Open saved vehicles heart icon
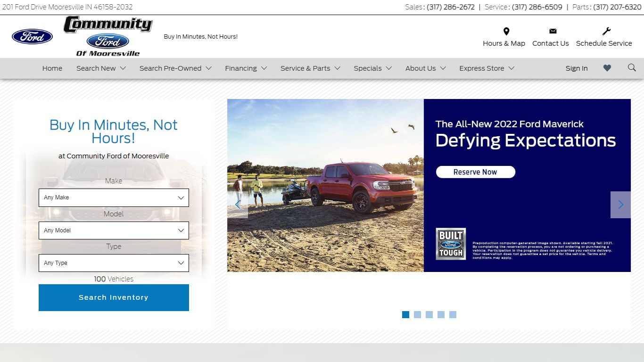 click(x=607, y=68)
